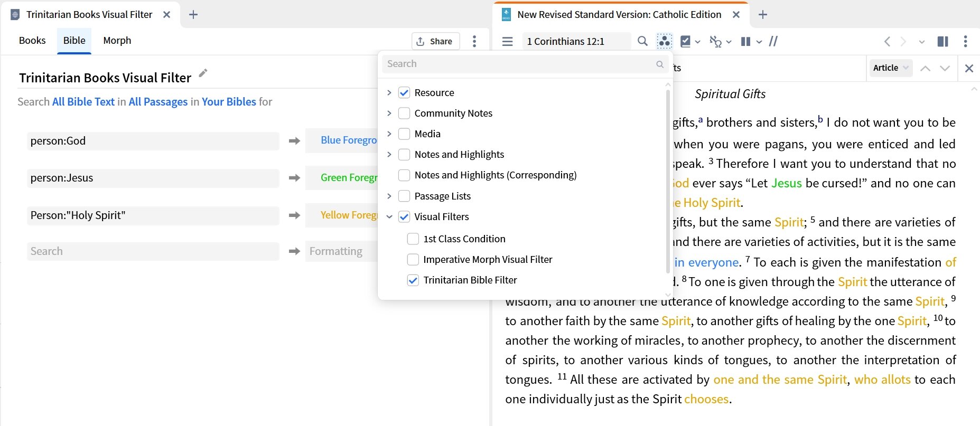
Task: Close the New Revised Standard Version tab
Action: 736,15
